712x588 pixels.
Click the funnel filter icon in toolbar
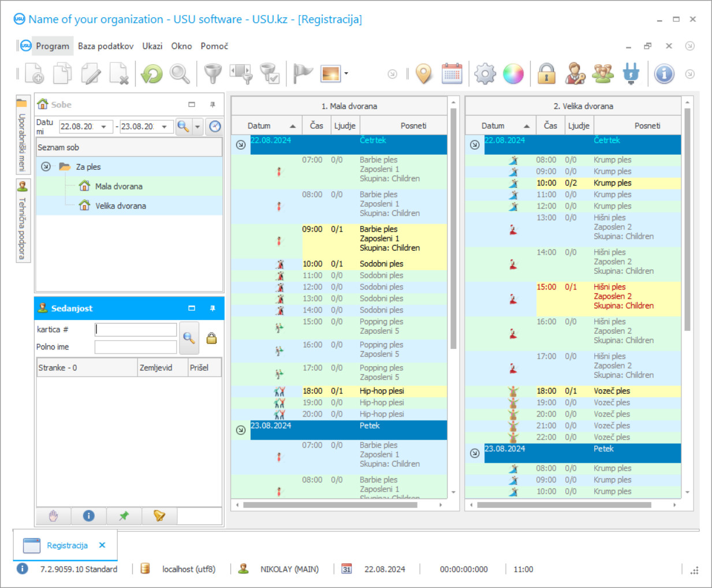213,74
